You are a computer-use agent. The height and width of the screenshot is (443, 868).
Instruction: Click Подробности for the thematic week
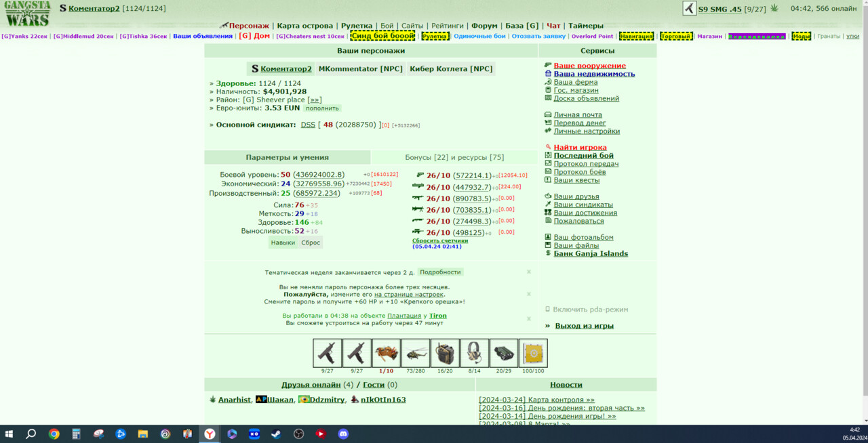coord(440,272)
